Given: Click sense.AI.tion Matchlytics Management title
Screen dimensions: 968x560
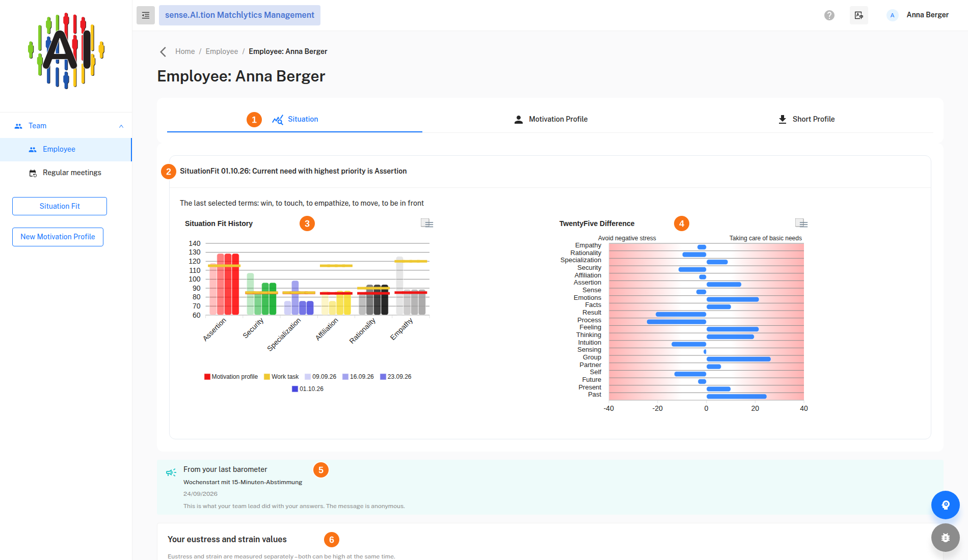Looking at the screenshot, I should [x=239, y=15].
